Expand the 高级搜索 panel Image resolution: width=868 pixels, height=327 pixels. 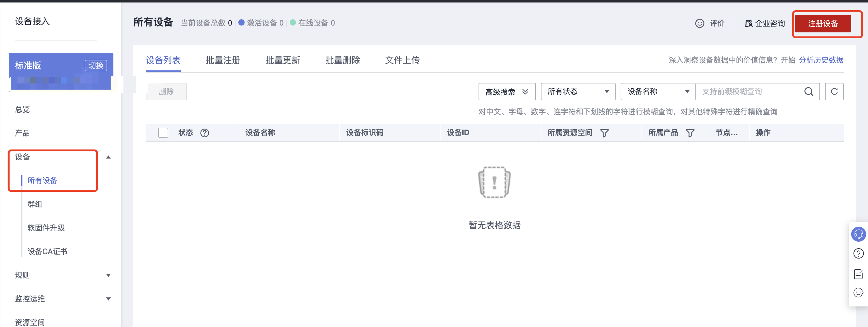coord(507,92)
